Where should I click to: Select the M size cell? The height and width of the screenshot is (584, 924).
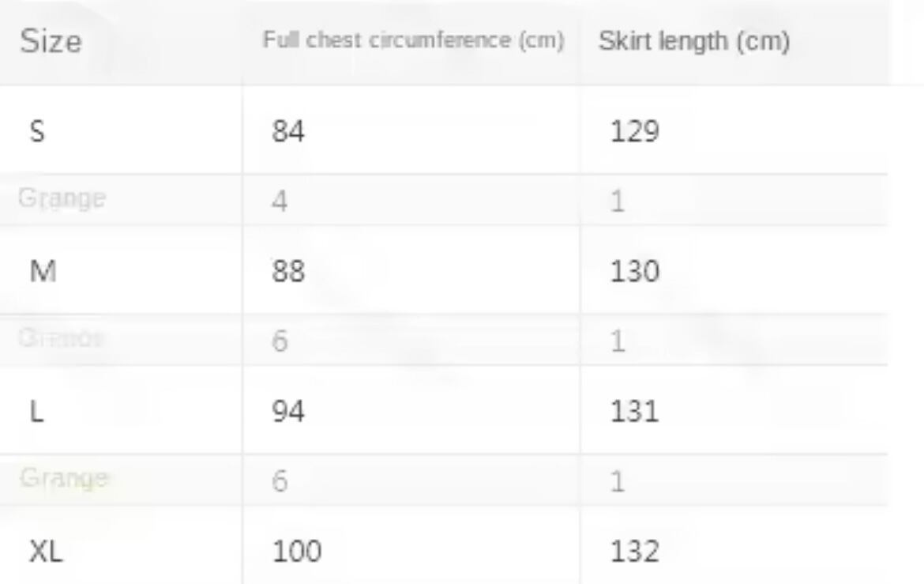point(42,272)
